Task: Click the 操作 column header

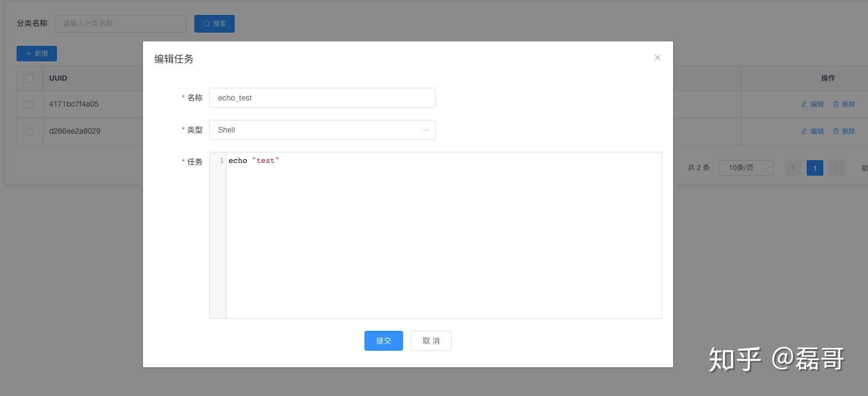Action: [828, 78]
